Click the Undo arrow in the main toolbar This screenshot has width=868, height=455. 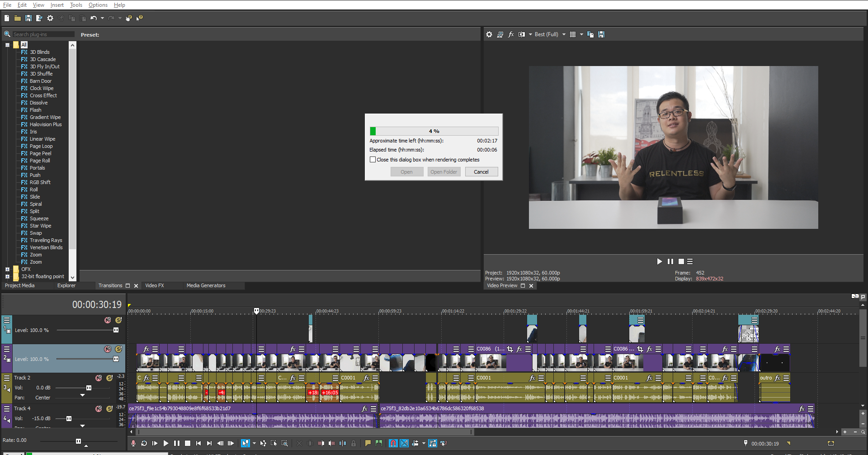(x=94, y=18)
